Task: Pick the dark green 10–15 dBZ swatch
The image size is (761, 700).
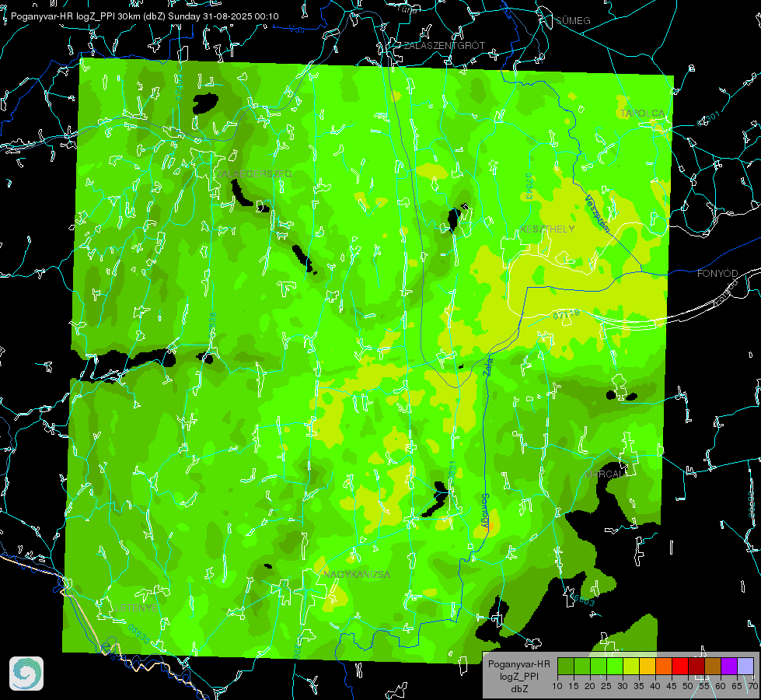Action: (566, 666)
